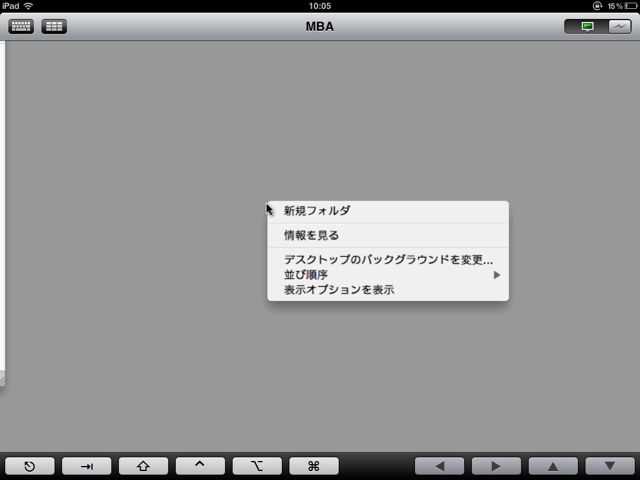
Task: Tap the left arrow key
Action: (x=439, y=466)
